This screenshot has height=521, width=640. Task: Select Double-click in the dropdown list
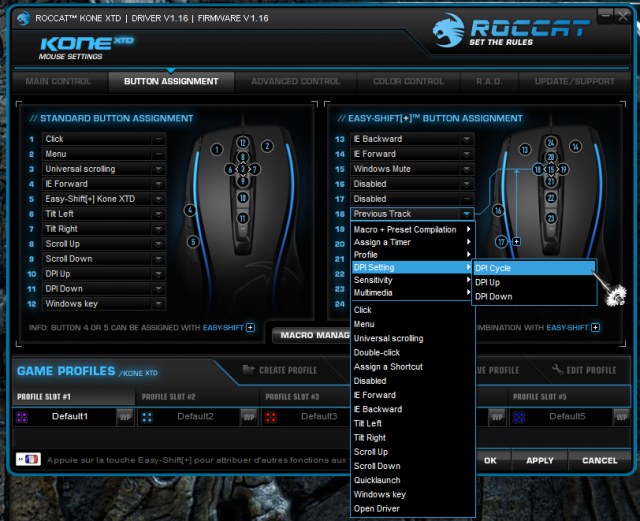(x=413, y=352)
